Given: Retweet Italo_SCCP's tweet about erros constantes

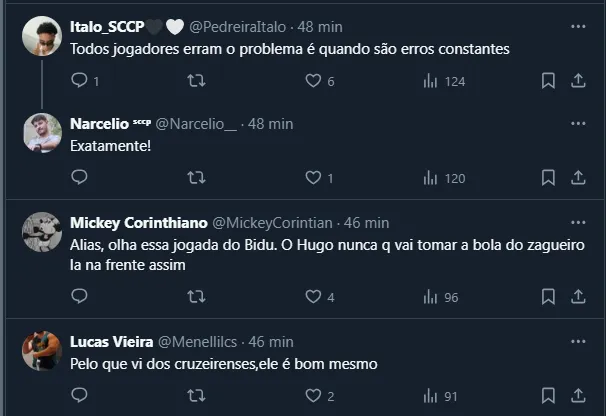Looking at the screenshot, I should (x=196, y=81).
